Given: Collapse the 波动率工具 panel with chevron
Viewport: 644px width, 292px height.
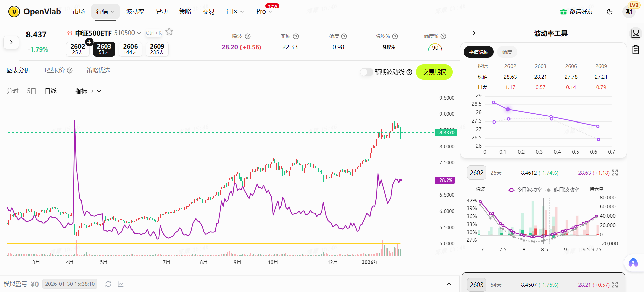Looking at the screenshot, I should [474, 33].
